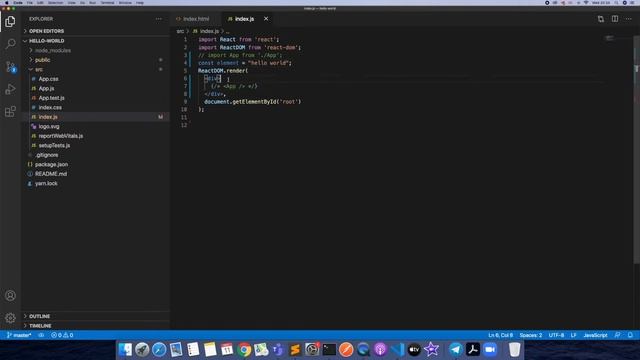Open Google Chrome from the Dock
640x360 pixels.
click(x=244, y=349)
